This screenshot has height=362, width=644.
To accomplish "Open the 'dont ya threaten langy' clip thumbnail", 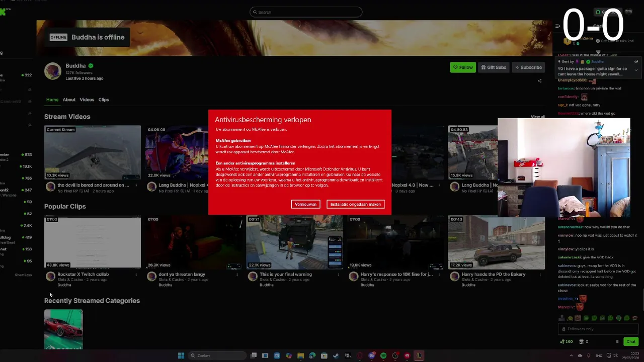I will [194, 242].
